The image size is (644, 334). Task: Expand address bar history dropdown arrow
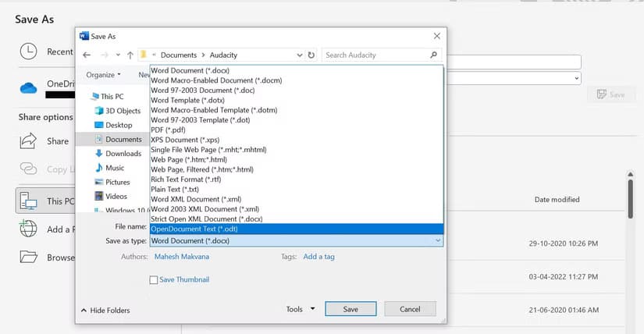pos(300,55)
